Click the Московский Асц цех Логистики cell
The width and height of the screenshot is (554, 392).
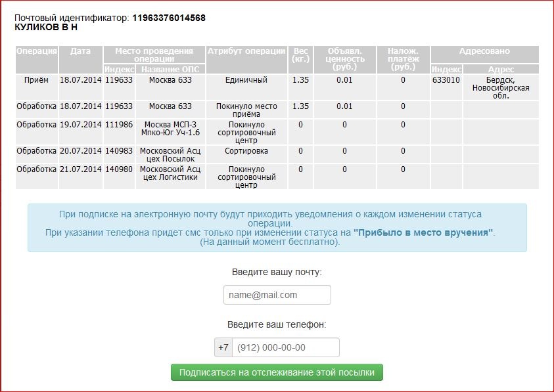click(170, 173)
